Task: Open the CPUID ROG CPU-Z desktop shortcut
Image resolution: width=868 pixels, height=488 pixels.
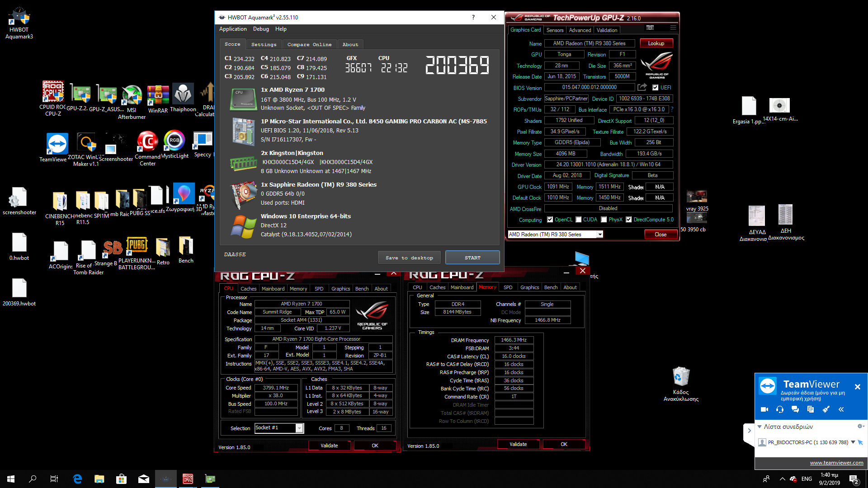Action: [53, 99]
